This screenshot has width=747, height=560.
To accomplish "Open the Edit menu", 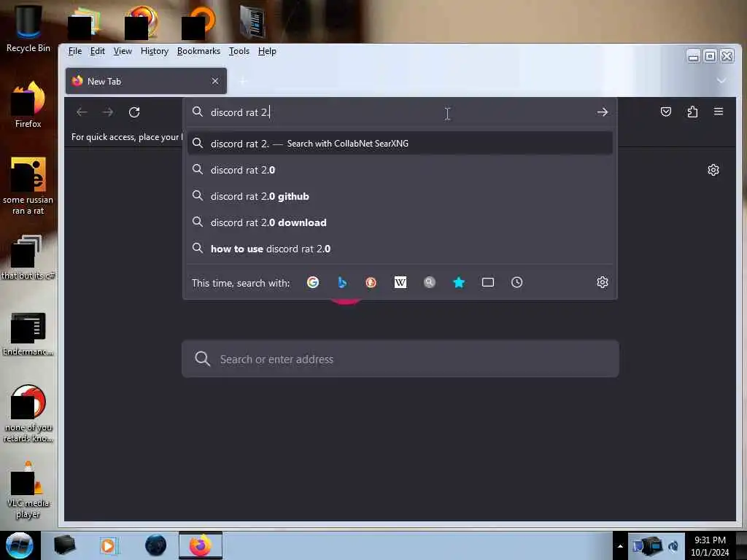I will pyautogui.click(x=98, y=51).
